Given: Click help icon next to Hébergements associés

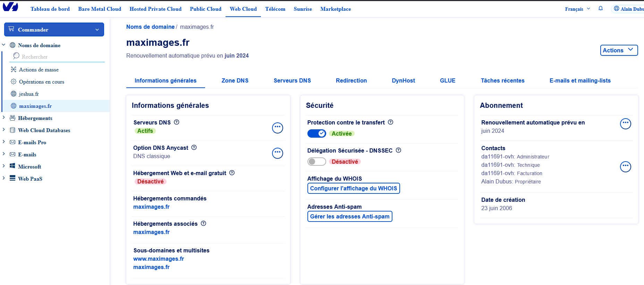Looking at the screenshot, I should [x=204, y=224].
